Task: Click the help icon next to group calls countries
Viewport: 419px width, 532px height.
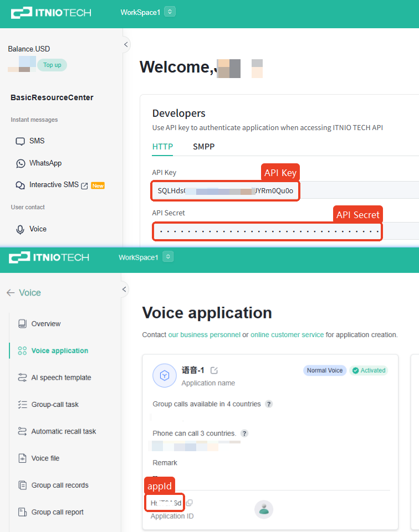Action: click(269, 404)
